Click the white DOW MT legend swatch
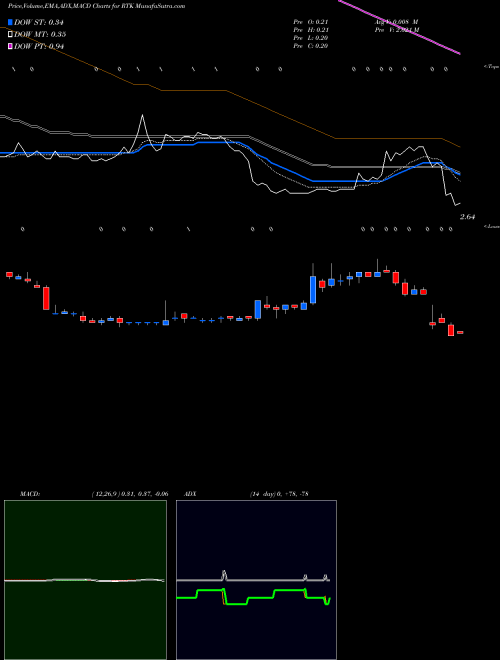The image size is (500, 660). [x=10, y=34]
